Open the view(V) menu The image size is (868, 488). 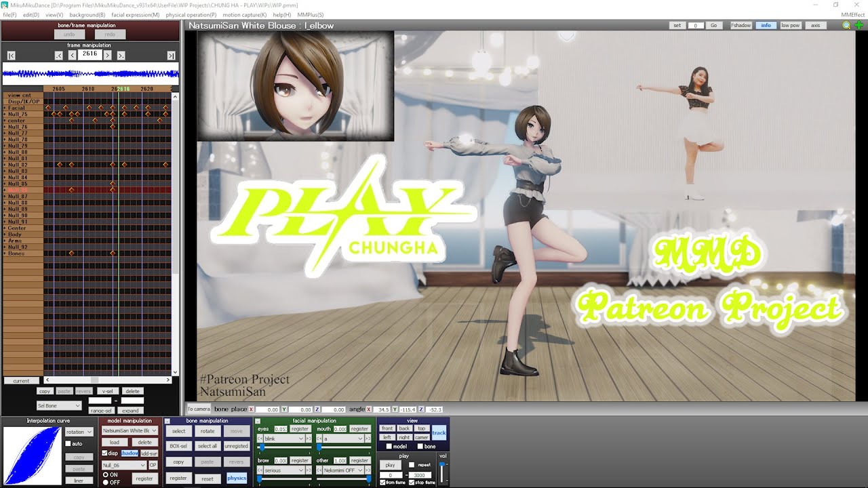point(54,14)
